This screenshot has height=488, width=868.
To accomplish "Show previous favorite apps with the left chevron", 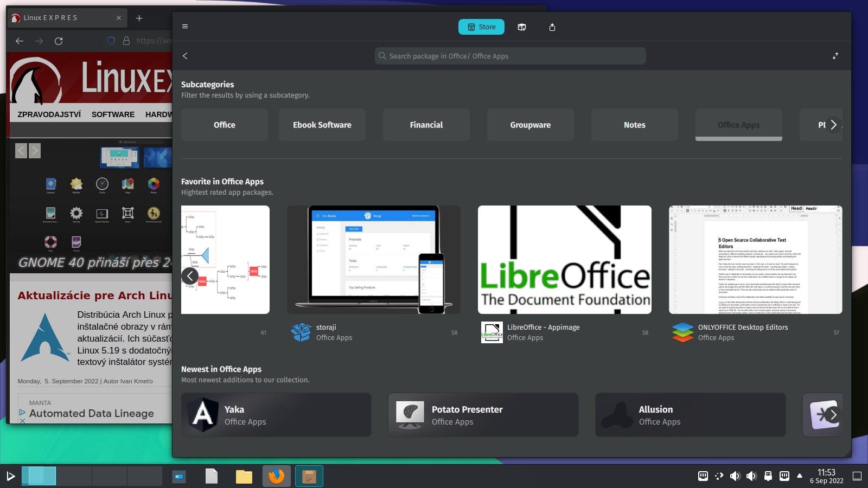I will pos(190,276).
